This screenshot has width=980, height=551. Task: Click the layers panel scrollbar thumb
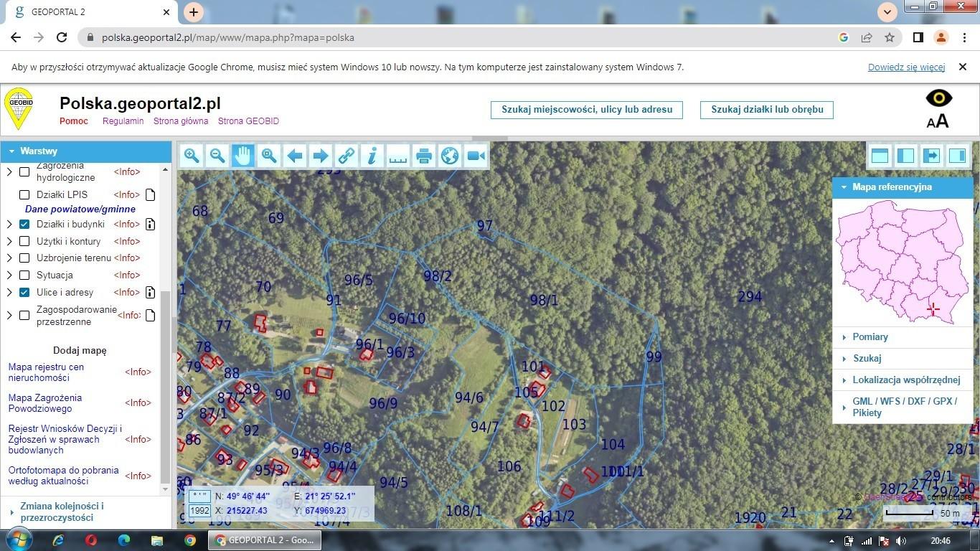click(x=166, y=386)
